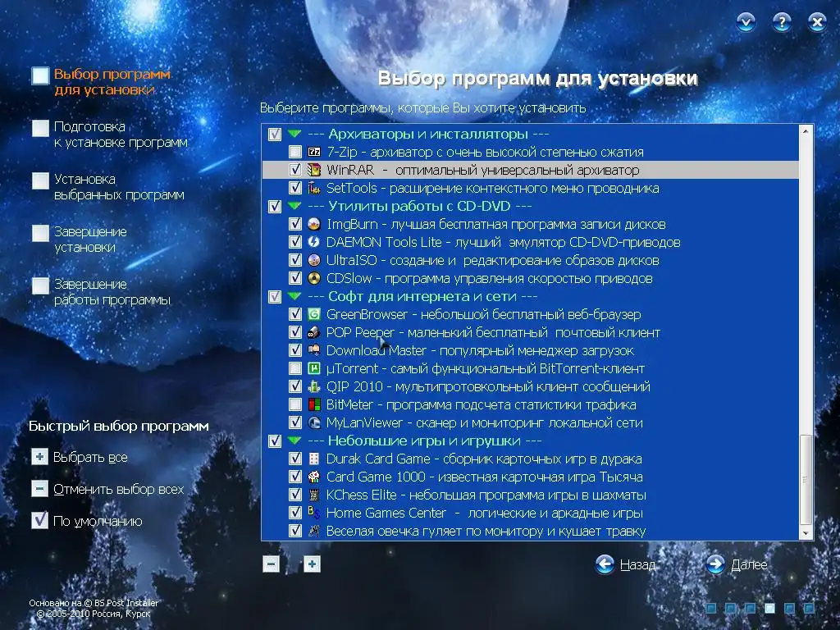Uncheck the QIP 2010 checkbox

coord(295,386)
